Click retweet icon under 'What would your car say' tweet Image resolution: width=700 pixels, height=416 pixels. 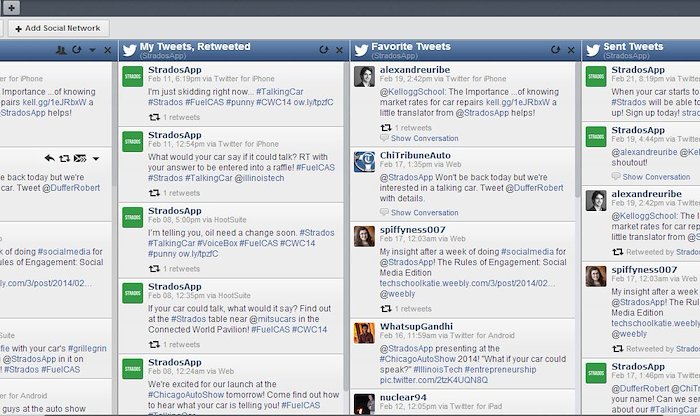click(x=154, y=193)
